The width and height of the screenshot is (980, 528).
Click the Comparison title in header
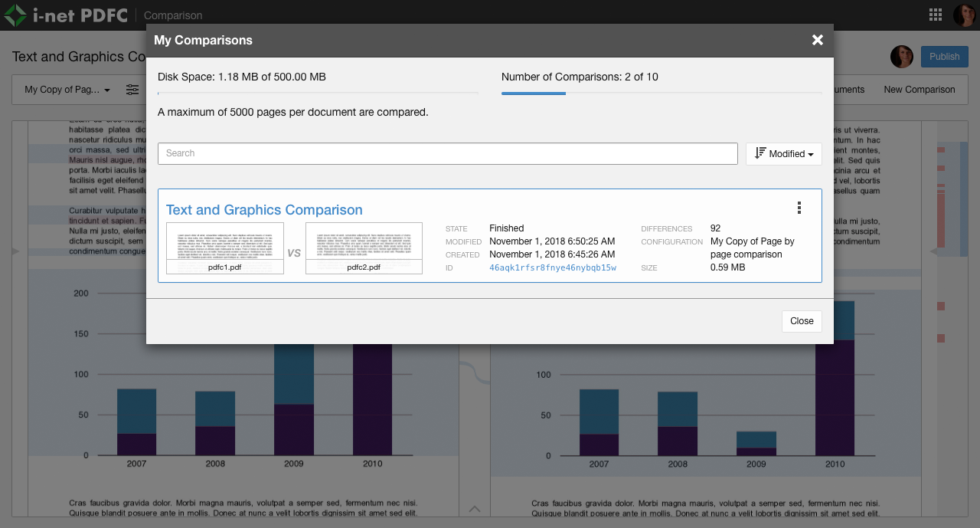click(173, 15)
